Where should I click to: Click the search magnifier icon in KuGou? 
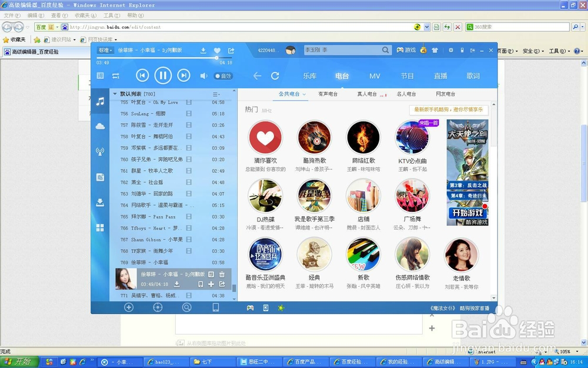[385, 50]
